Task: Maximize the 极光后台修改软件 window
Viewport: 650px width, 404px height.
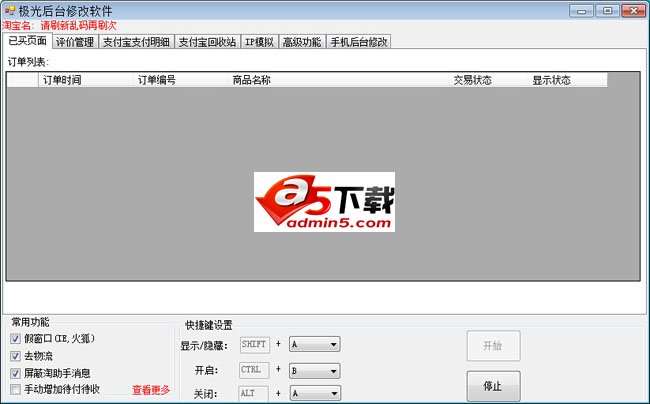Action: (x=607, y=11)
